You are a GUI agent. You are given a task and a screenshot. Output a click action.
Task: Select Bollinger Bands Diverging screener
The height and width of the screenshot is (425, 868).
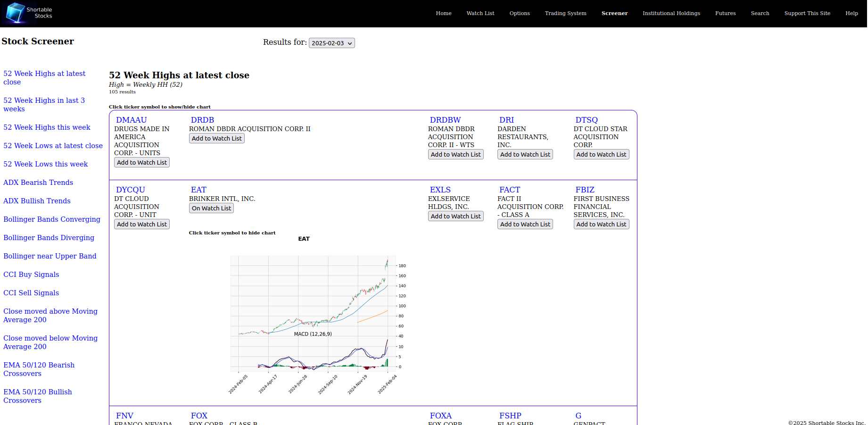pyautogui.click(x=49, y=238)
